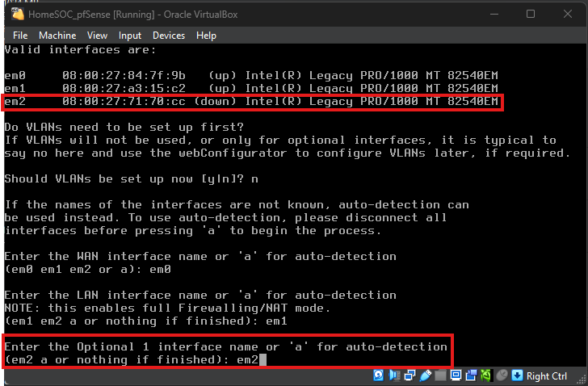Click the keyboard capture arrow icon

pyautogui.click(x=516, y=376)
